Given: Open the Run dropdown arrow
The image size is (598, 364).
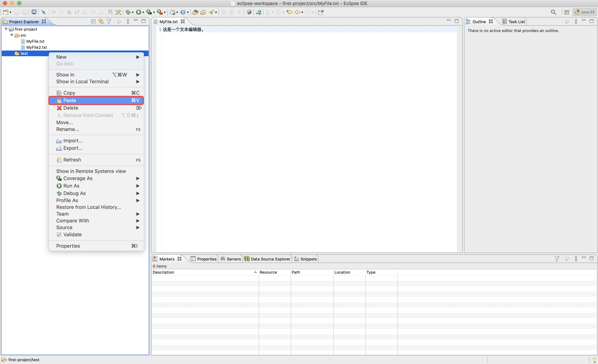Looking at the screenshot, I should point(143,12).
